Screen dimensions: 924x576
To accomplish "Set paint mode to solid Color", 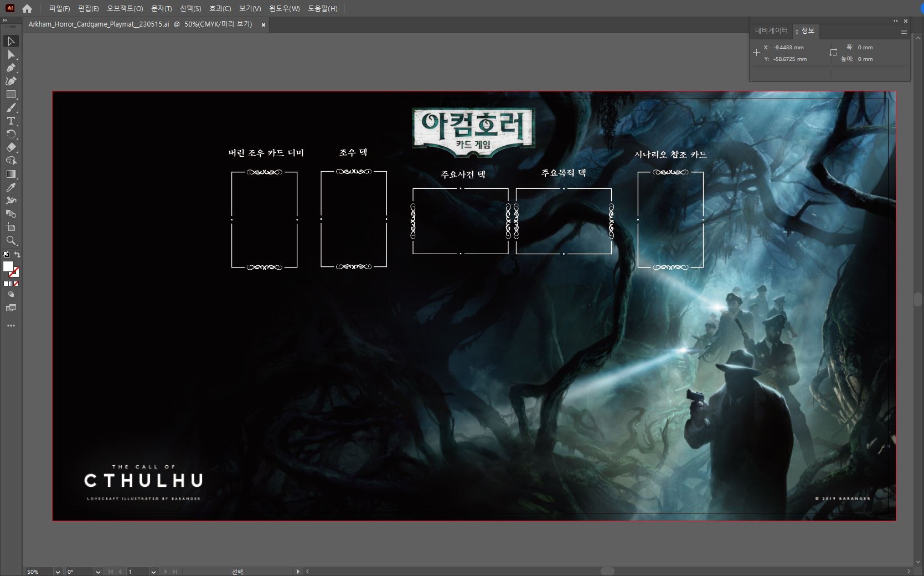I will point(6,284).
